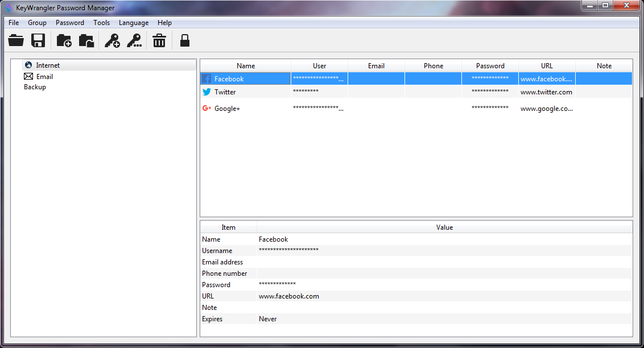Sort entries by User column header

(x=319, y=65)
